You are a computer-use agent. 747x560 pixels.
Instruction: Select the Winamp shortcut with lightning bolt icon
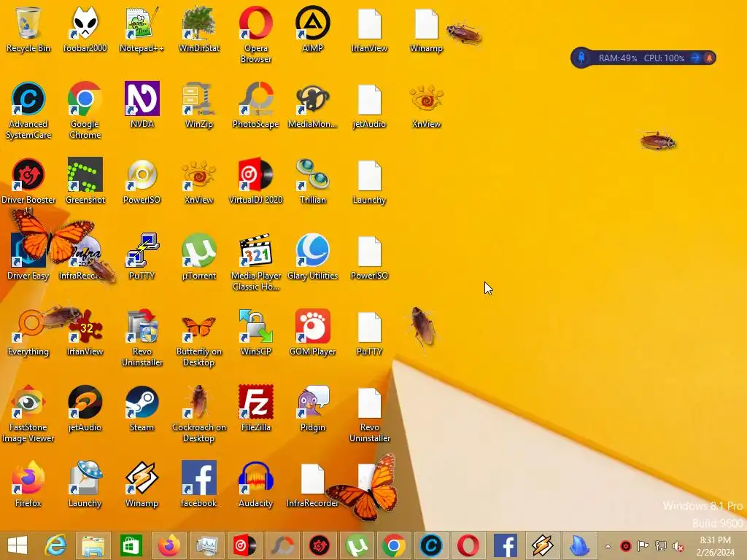pos(142,484)
